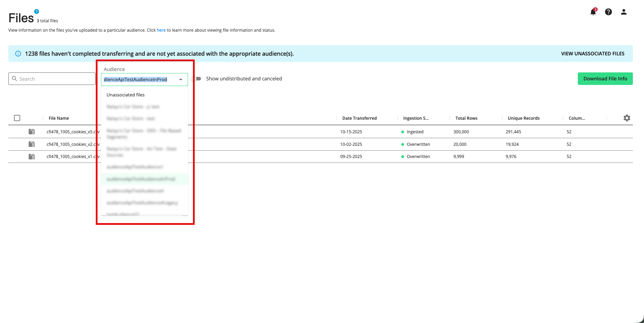This screenshot has width=644, height=323.
Task: Click file icon for cfi478_1005_cookies_v5.csv
Action: coord(32,132)
